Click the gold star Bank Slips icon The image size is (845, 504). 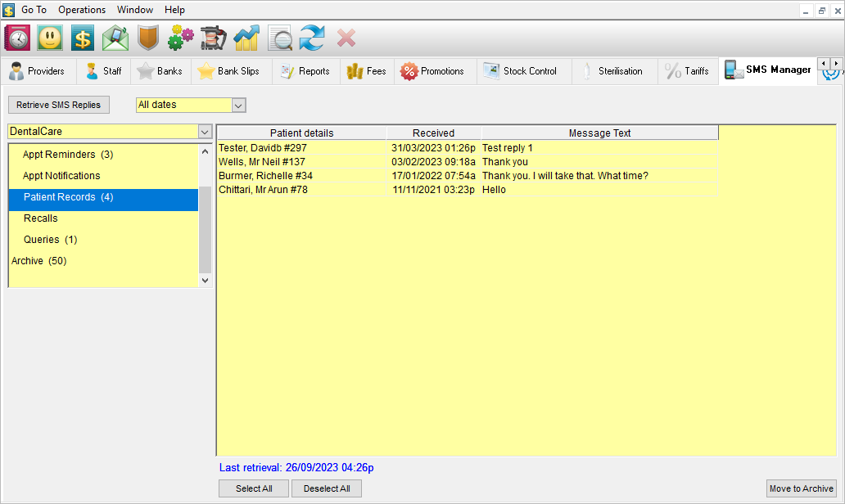click(206, 71)
